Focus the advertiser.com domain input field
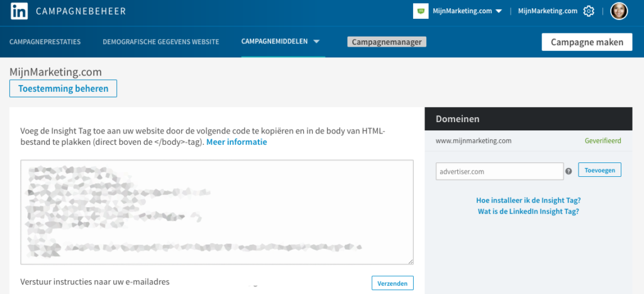Screen dimensions: 644x294 click(x=500, y=171)
